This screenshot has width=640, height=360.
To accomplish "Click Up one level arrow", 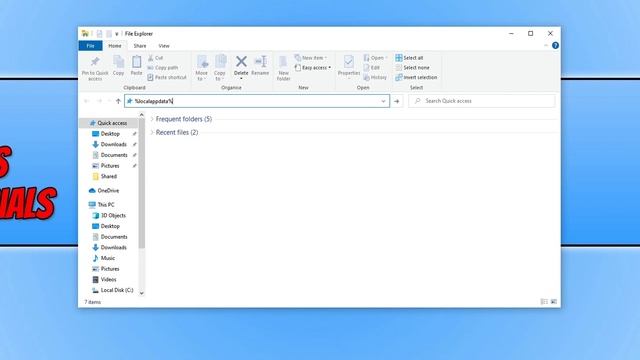I will coord(118,101).
